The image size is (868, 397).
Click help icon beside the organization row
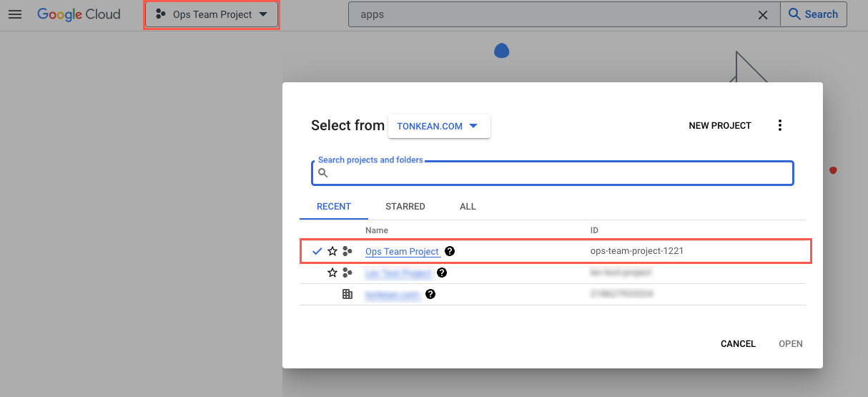(x=430, y=294)
